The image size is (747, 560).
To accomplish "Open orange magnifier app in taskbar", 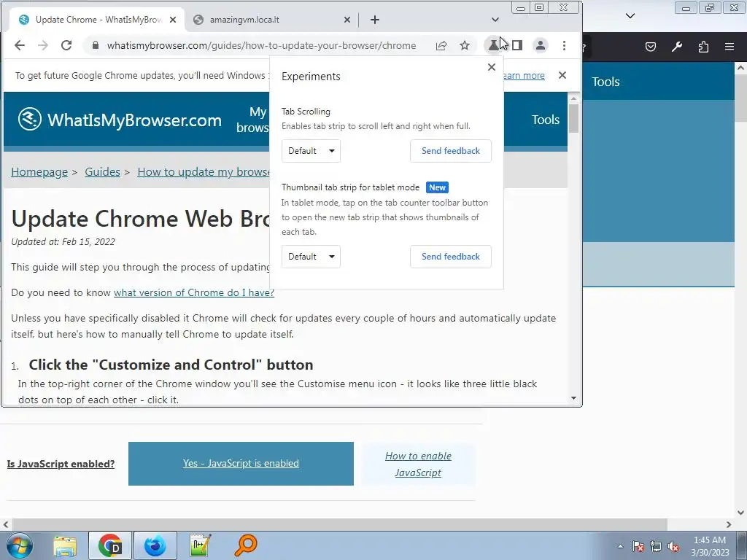I will click(246, 545).
